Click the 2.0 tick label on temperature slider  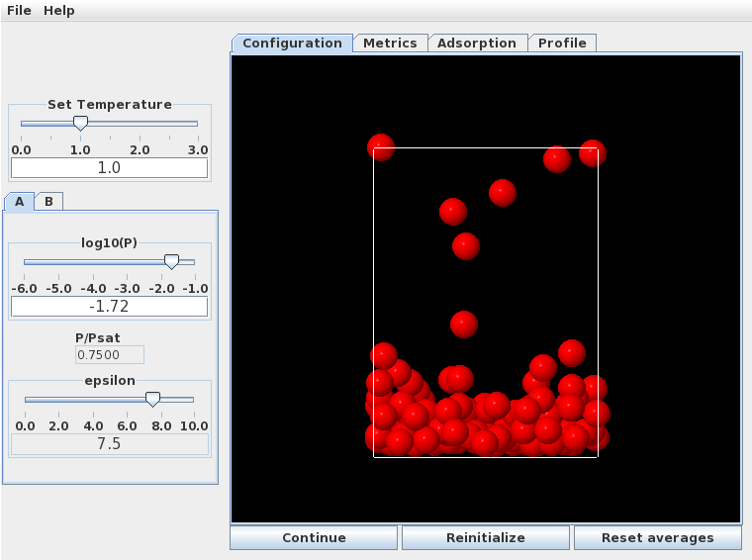[x=140, y=150]
